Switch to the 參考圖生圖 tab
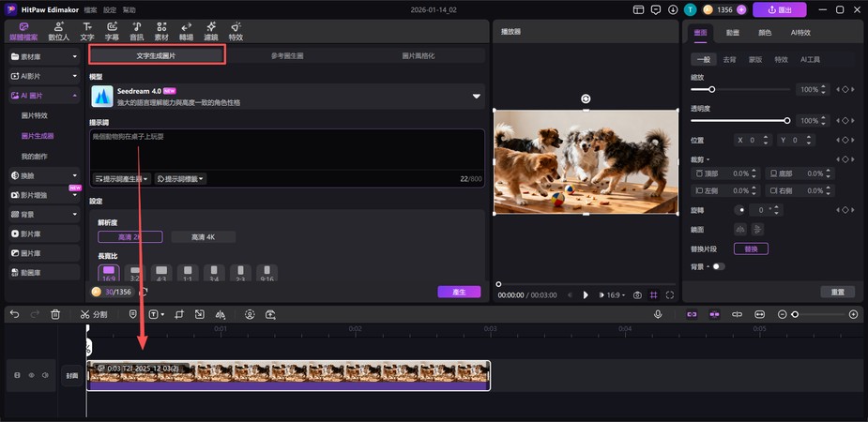This screenshot has width=868, height=422. [287, 56]
